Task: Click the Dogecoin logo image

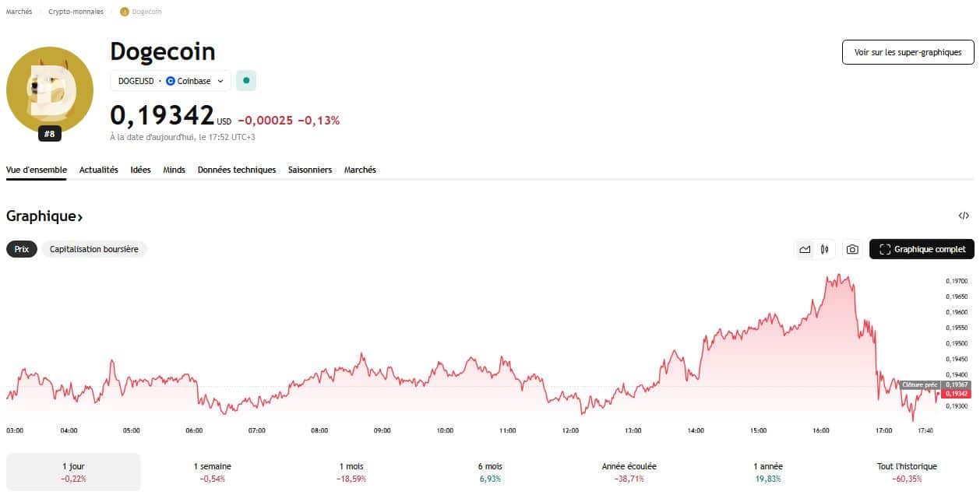Action: (x=50, y=90)
